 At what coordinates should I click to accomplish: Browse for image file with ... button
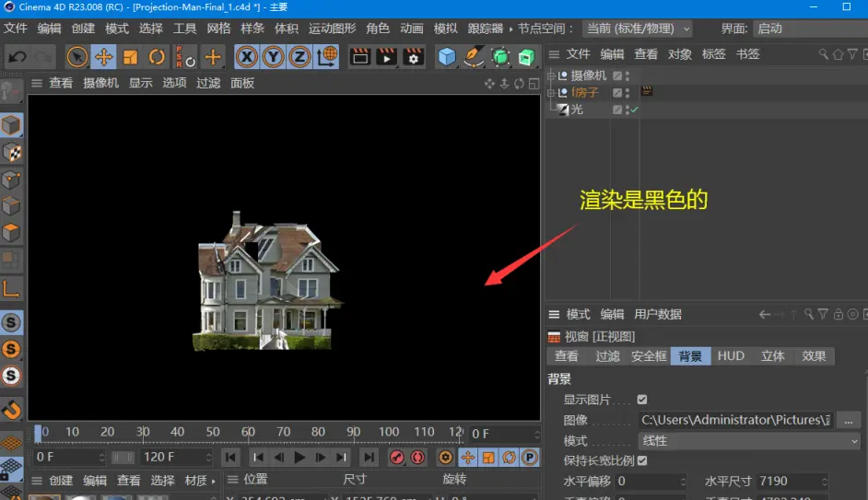(849, 421)
